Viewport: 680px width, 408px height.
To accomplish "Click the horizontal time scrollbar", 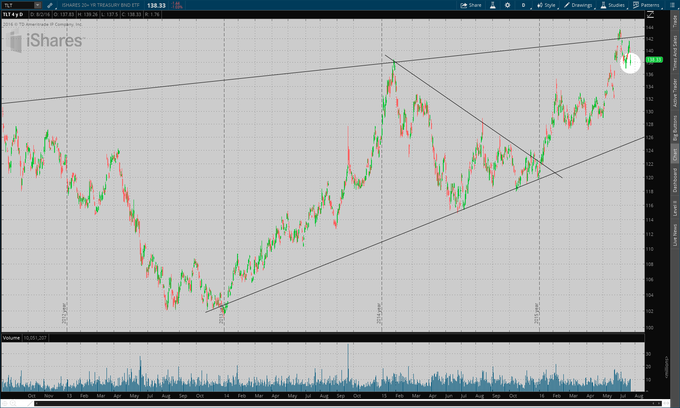I will [x=348, y=404].
